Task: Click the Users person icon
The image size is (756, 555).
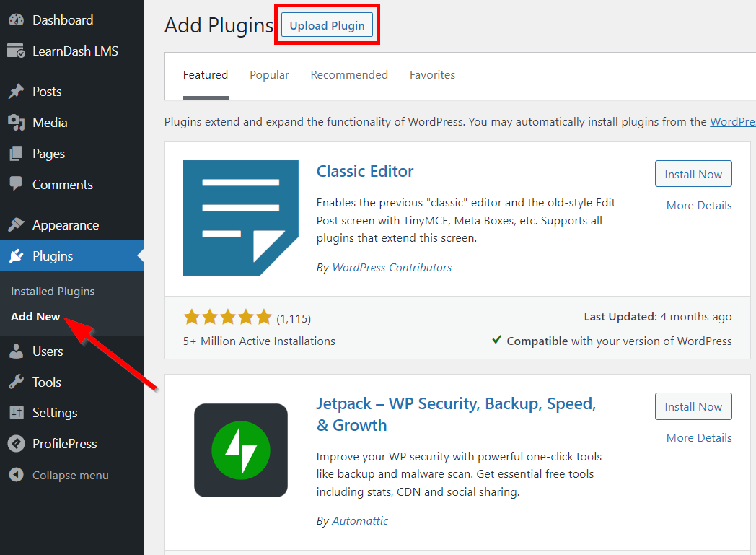Action: pyautogui.click(x=16, y=351)
